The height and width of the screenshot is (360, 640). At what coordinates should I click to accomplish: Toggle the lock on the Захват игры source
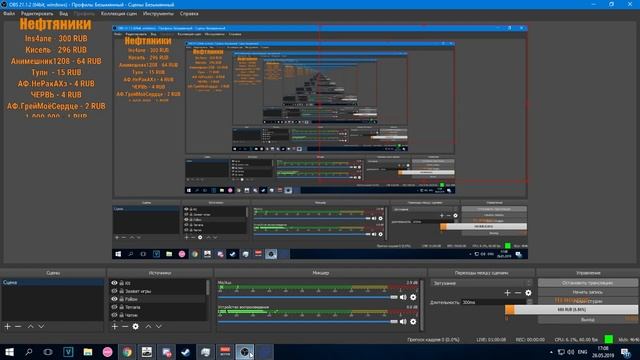click(121, 291)
